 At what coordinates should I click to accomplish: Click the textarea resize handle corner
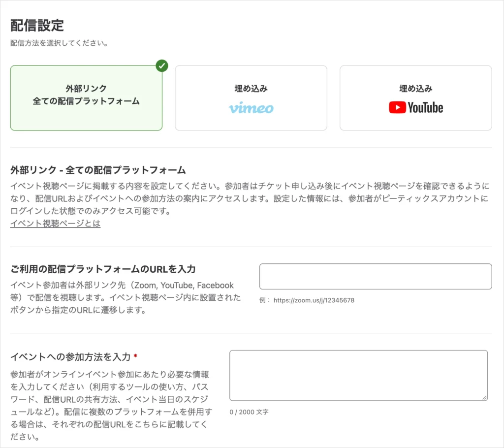tap(484, 397)
